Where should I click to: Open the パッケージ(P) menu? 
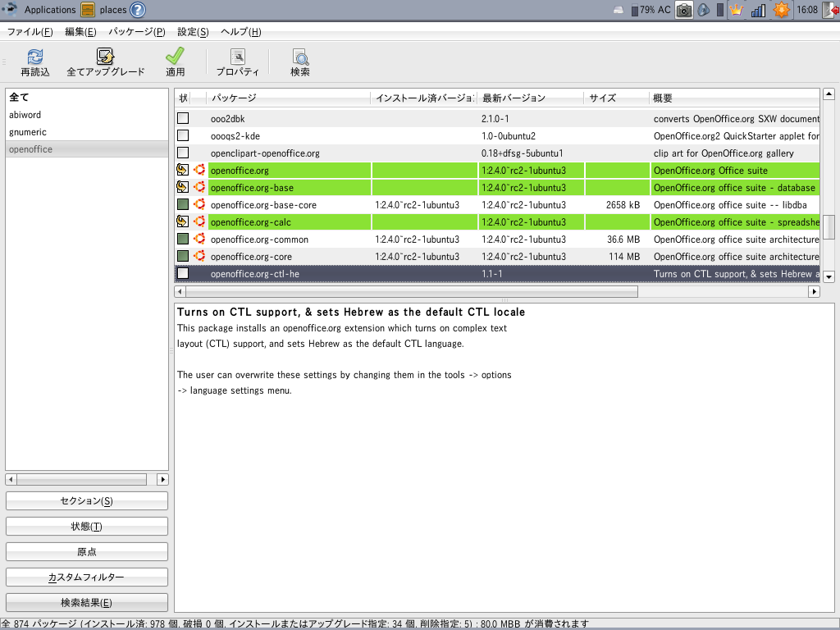tap(137, 32)
